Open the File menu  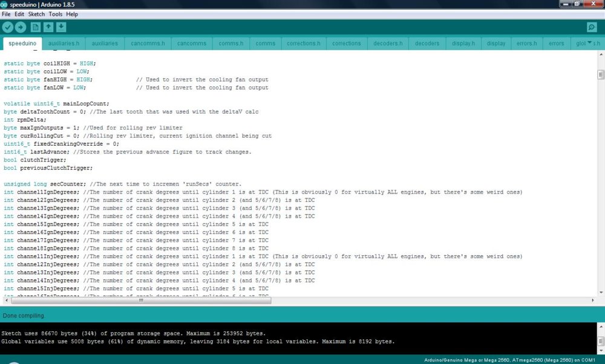click(6, 14)
